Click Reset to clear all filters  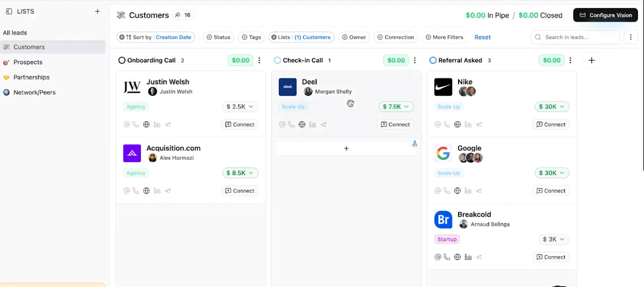click(482, 37)
